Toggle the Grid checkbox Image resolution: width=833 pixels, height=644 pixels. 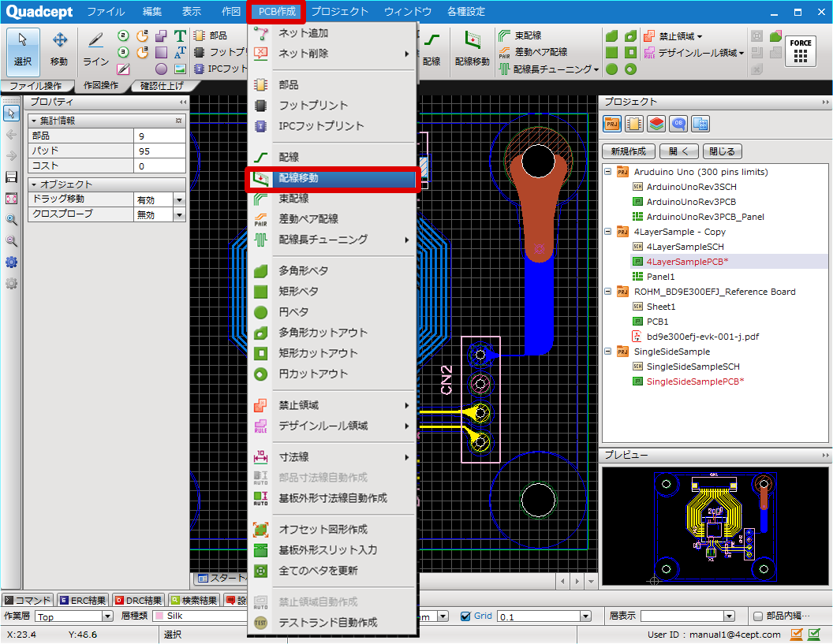pyautogui.click(x=465, y=616)
